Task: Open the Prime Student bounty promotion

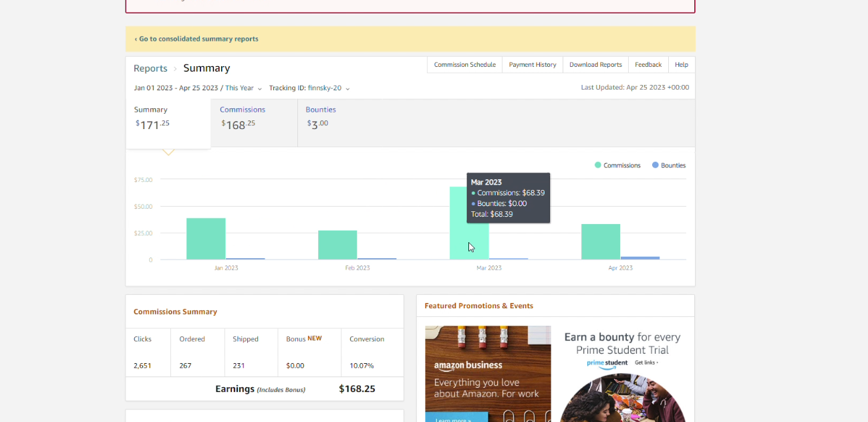Action: (x=622, y=374)
